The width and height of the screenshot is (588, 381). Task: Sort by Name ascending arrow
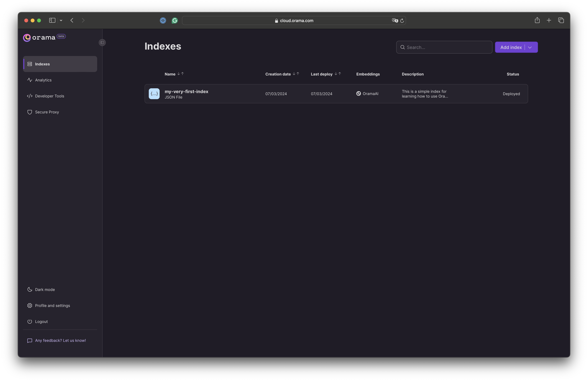[183, 74]
